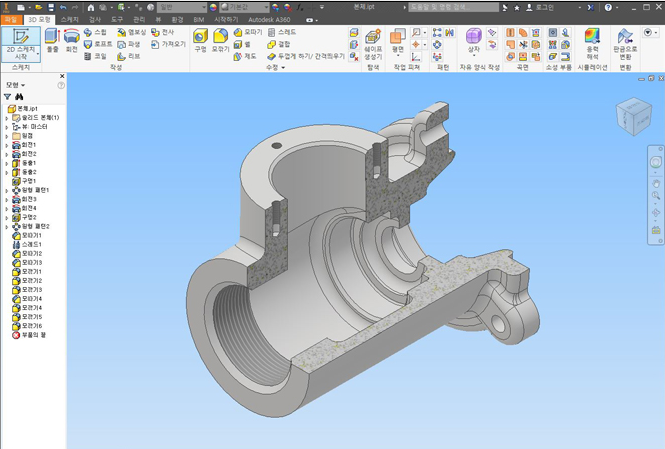The height and width of the screenshot is (449, 665).
Task: Select 부품의 끝 (End of Part) marker
Action: [29, 335]
